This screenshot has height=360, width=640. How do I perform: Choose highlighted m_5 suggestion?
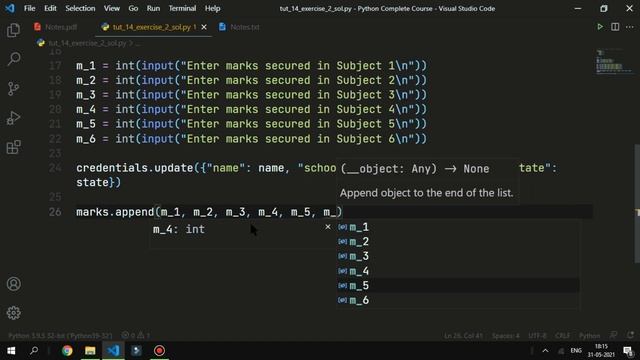(458, 286)
